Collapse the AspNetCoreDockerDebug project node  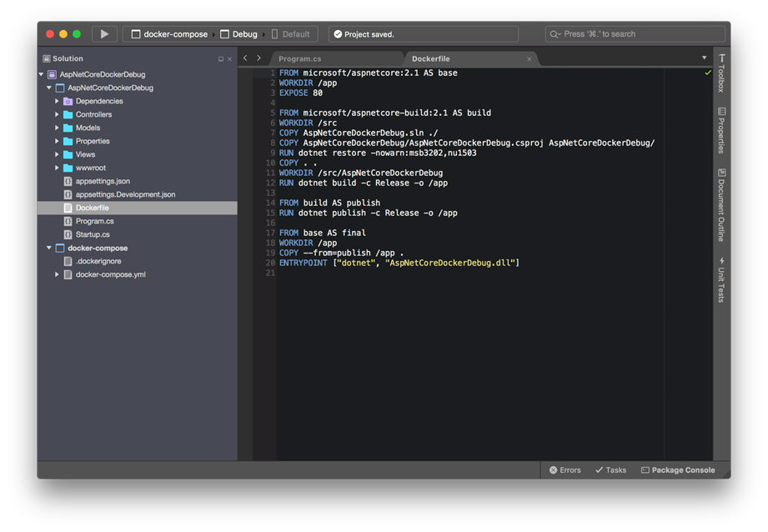point(49,88)
